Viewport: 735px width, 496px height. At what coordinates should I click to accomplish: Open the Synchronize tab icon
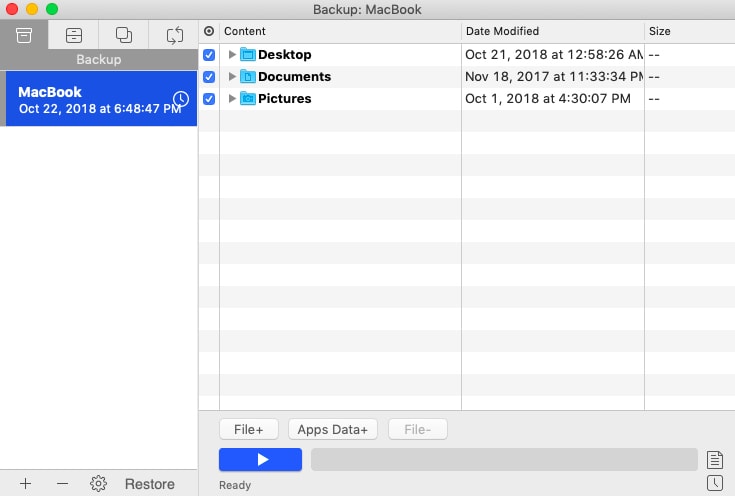click(174, 36)
